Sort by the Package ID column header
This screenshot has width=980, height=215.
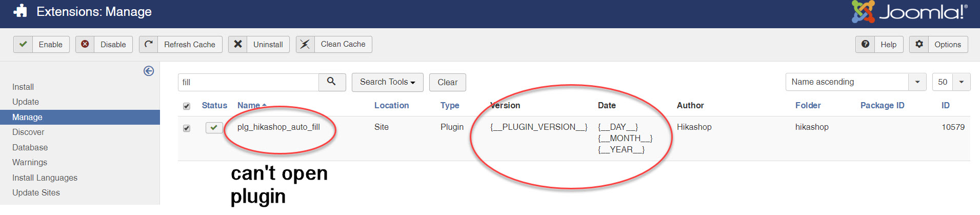[882, 105]
